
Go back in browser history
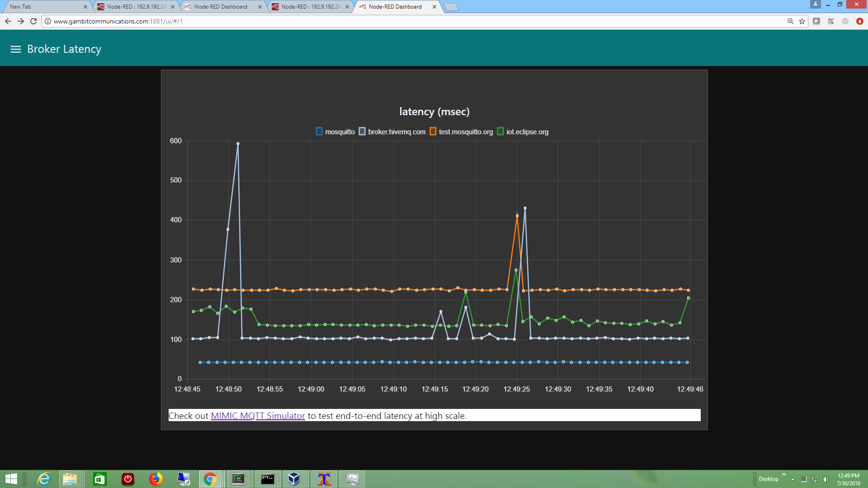pos(8,21)
